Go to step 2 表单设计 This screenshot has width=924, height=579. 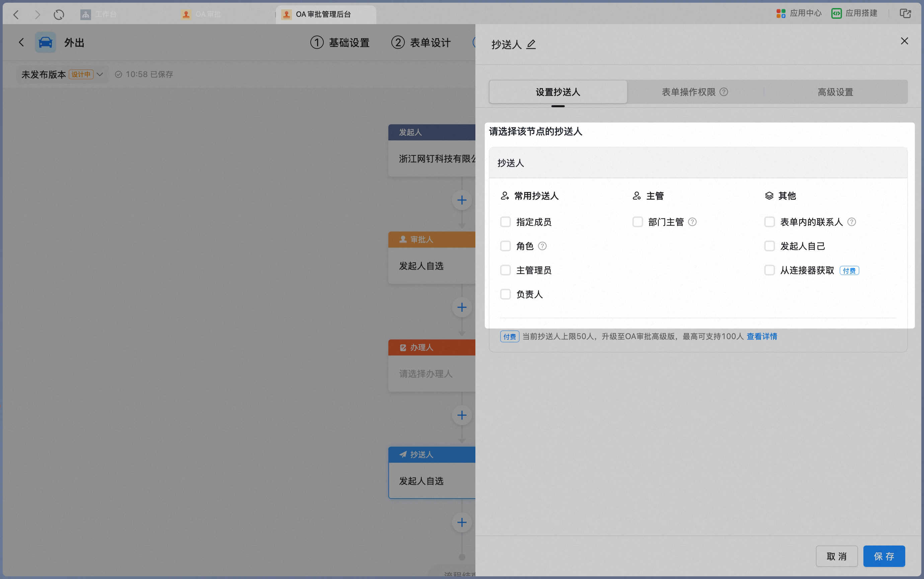[x=421, y=43]
